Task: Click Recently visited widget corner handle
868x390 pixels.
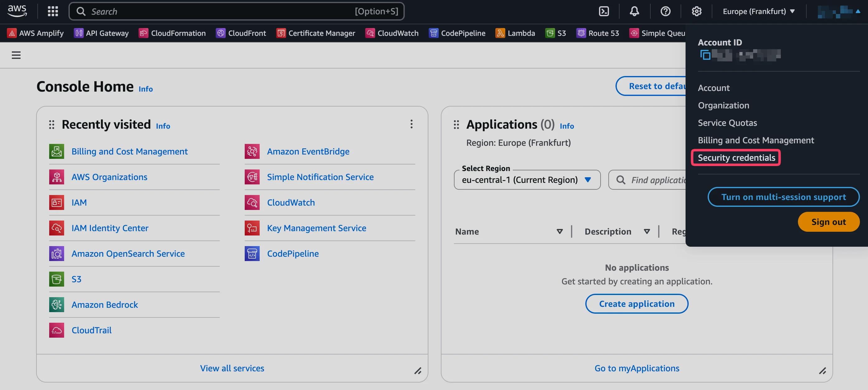Action: pyautogui.click(x=418, y=371)
